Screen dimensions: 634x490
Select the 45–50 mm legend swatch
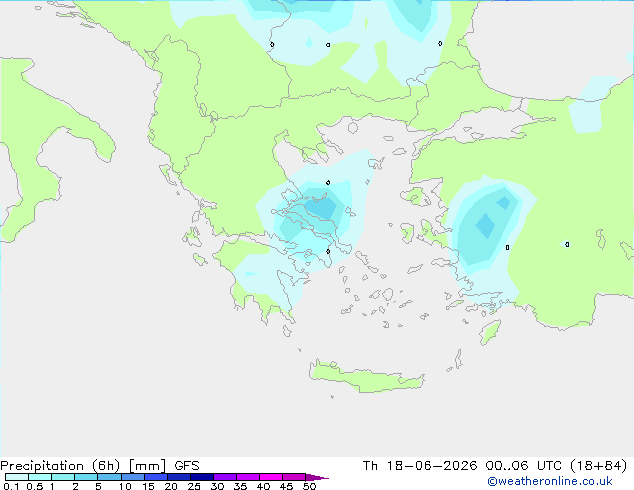point(294,477)
